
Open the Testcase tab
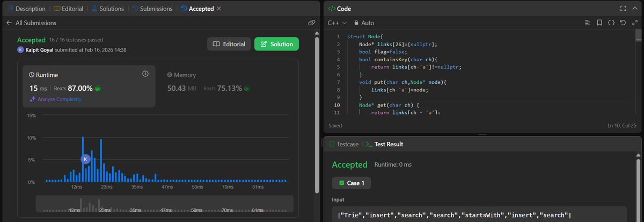[343, 144]
